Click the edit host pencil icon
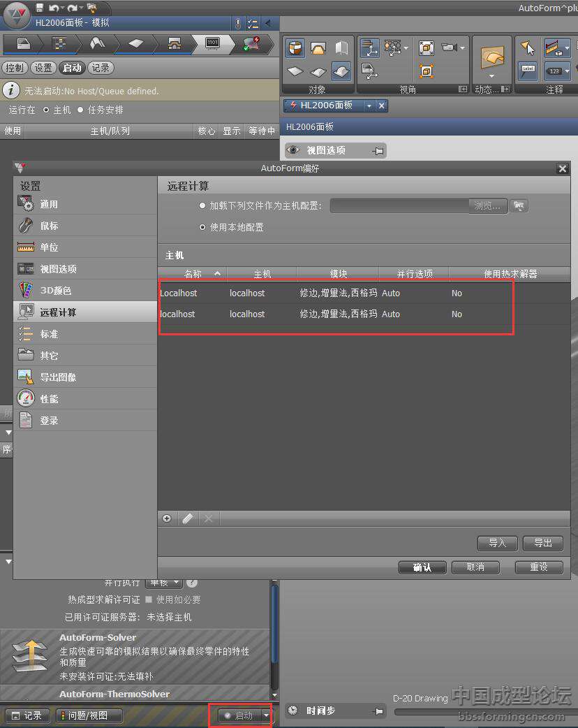Screen dimensions: 578x728 coord(187,518)
